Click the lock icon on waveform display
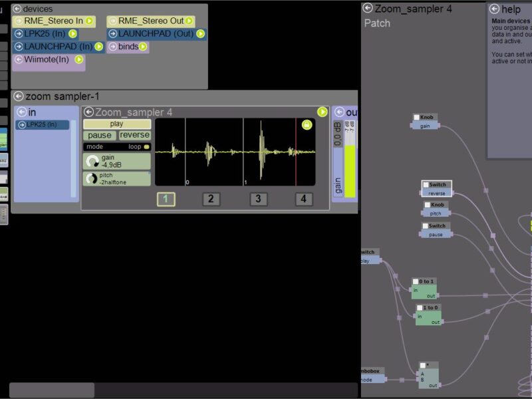The image size is (532, 399). [307, 125]
